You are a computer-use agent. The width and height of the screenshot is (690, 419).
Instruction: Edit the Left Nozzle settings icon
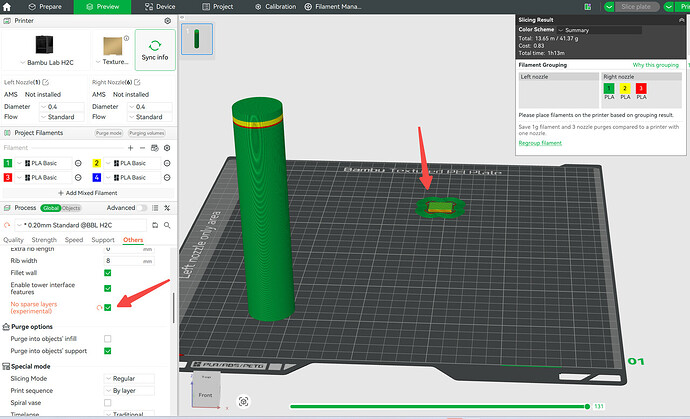[45, 82]
